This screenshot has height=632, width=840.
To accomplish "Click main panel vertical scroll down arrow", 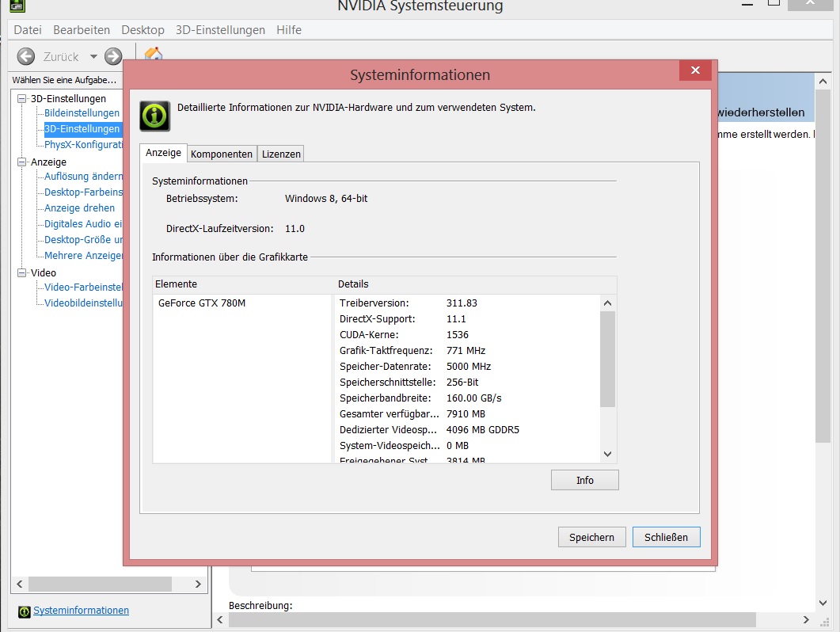I will click(x=823, y=603).
